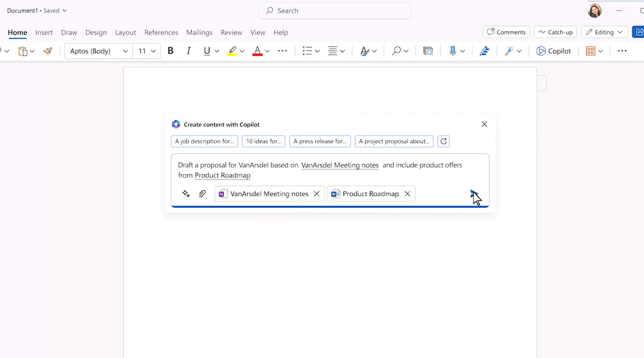Screen dimensions: 644x358
Task: Open the Review tab
Action: [x=231, y=33]
